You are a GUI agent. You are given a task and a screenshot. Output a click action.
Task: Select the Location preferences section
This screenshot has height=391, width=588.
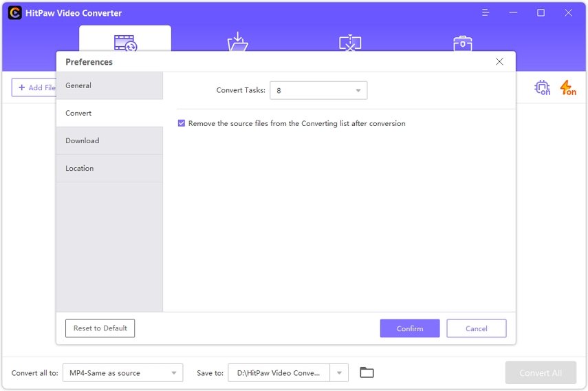tap(109, 168)
